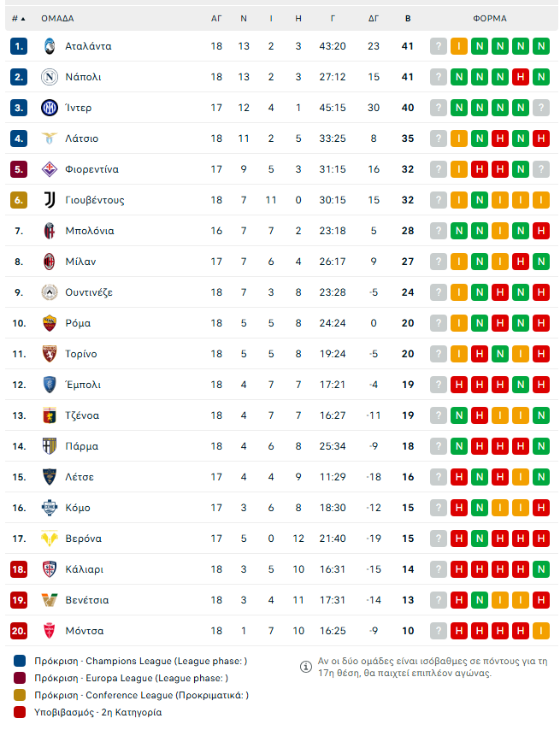Click the Milan club crest icon
560x730 pixels.
click(49, 262)
